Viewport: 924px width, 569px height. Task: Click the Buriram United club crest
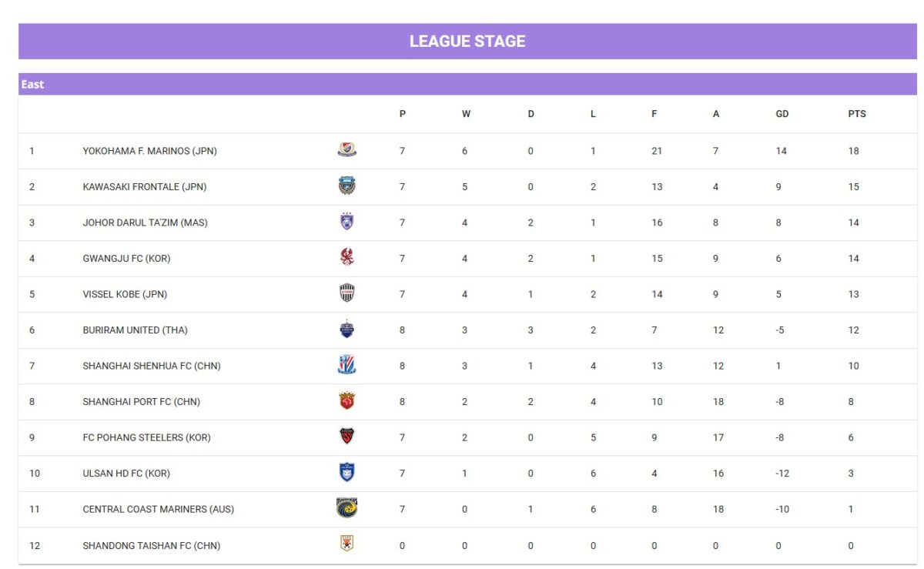[346, 330]
